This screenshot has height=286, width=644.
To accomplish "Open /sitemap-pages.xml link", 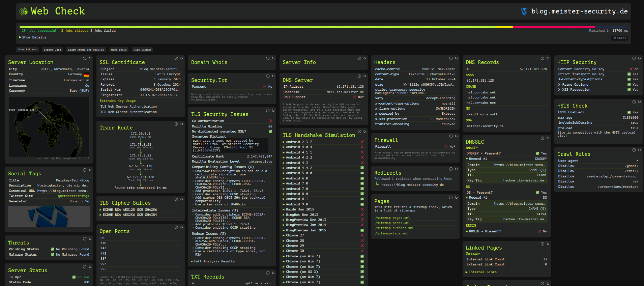I will pyautogui.click(x=392, y=218).
